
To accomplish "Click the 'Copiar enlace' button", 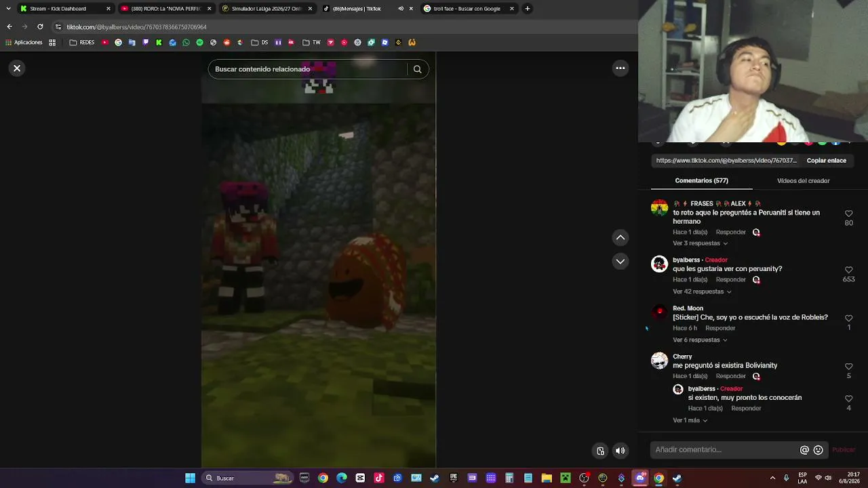I will click(x=826, y=161).
